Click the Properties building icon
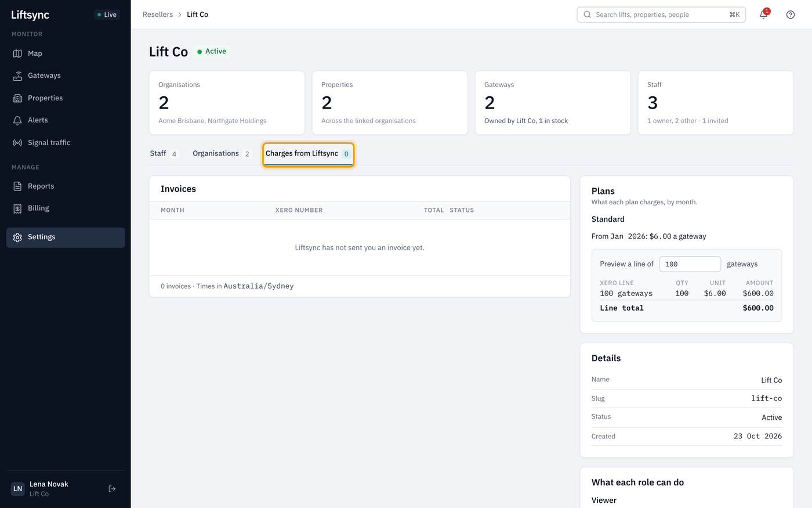 tap(17, 98)
